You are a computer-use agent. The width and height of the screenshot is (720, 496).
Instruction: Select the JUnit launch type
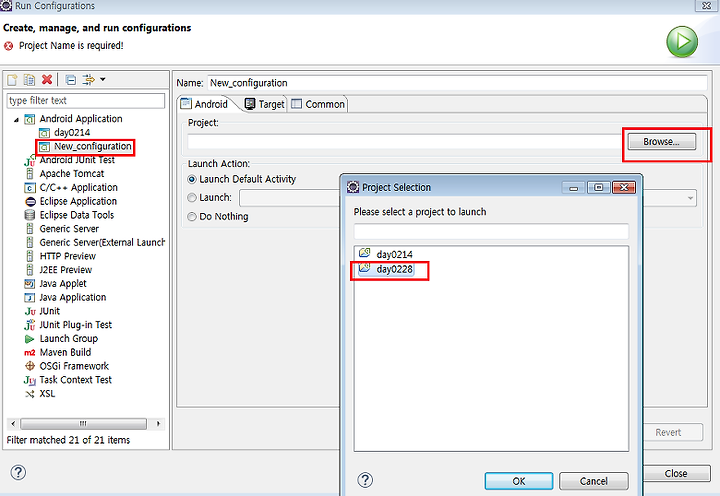click(x=50, y=311)
